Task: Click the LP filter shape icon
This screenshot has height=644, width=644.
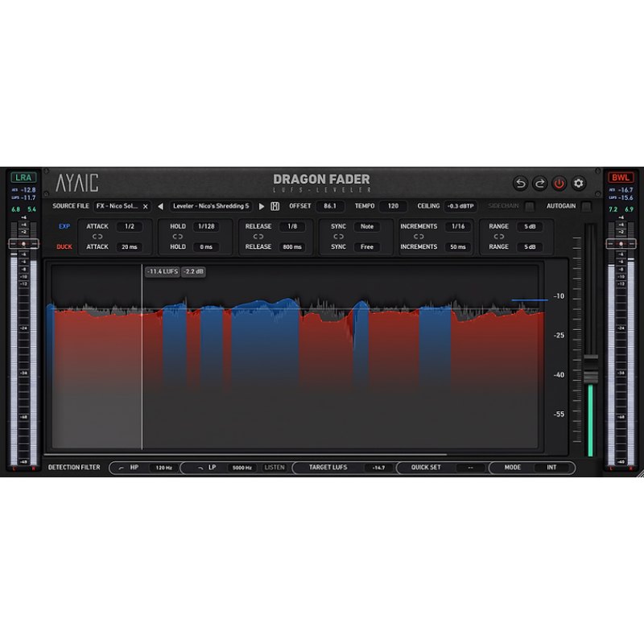Action: tap(200, 468)
